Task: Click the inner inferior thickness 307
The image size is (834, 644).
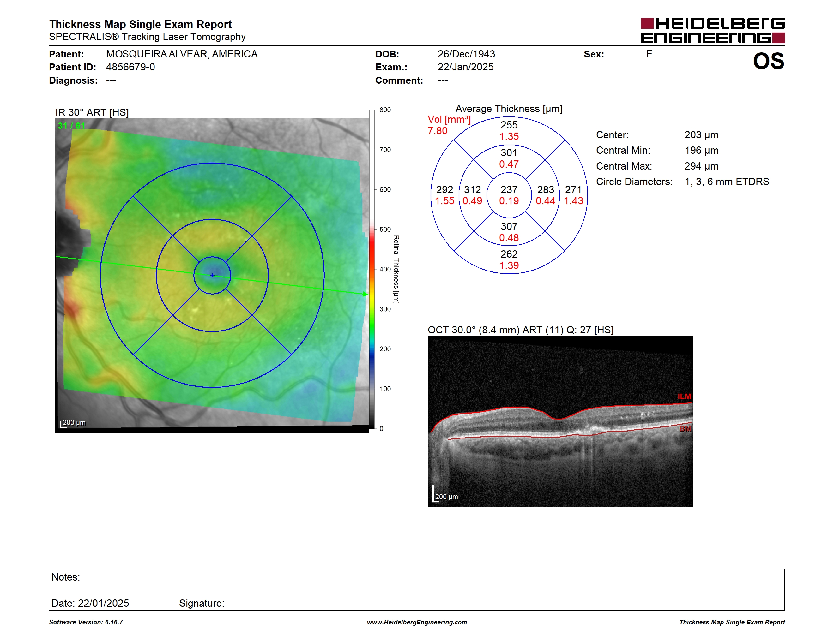Action: [x=509, y=226]
